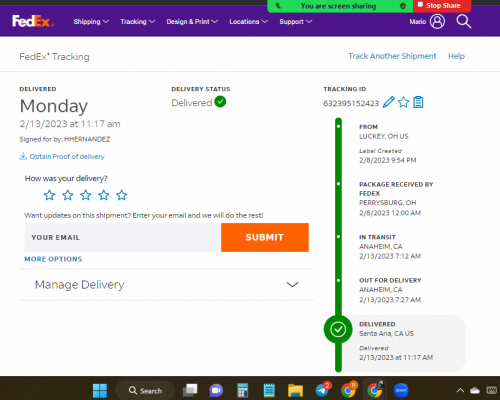The width and height of the screenshot is (500, 400).
Task: Open the FedEx site search magnifier
Action: 464,21
